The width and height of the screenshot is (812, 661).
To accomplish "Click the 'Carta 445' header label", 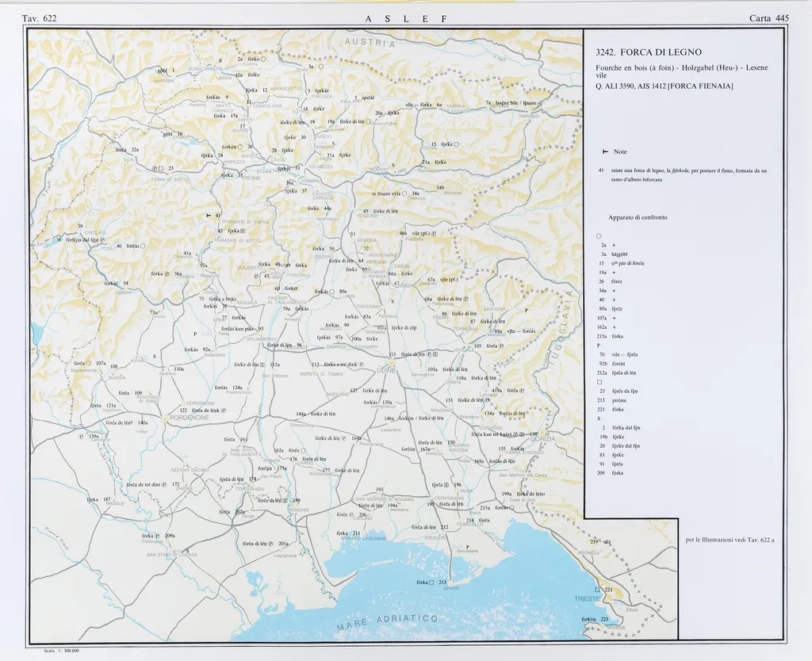I will coord(768,18).
